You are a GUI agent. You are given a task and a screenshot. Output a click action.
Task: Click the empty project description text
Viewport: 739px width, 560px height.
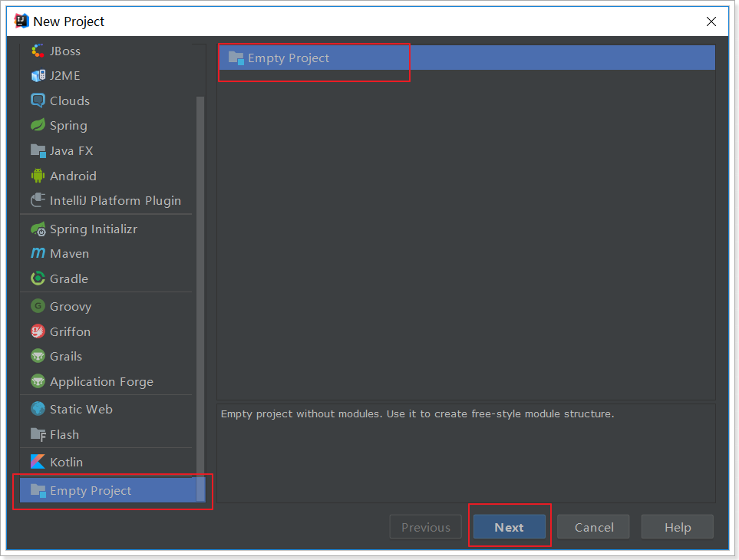click(x=417, y=413)
